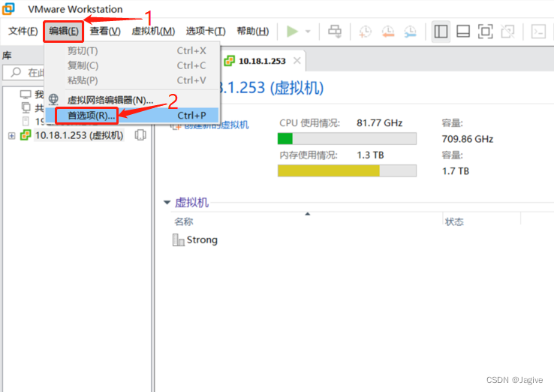Close the 10.18.1.253 tab

coord(297,61)
